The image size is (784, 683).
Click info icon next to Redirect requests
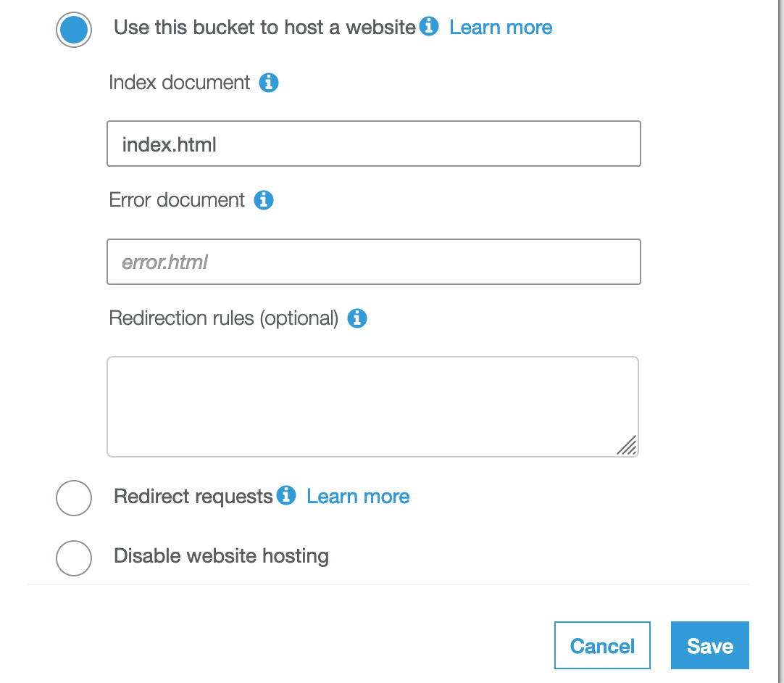286,495
